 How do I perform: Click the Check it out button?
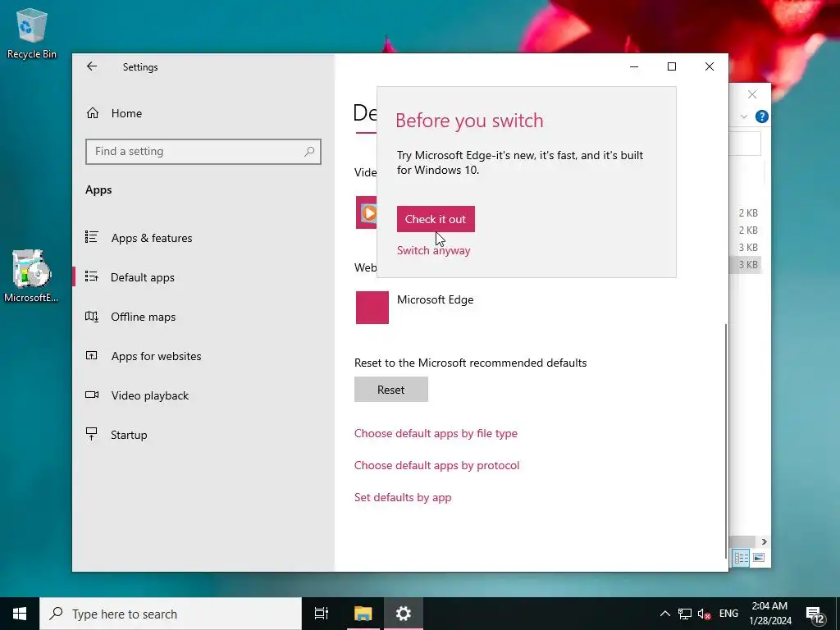(x=436, y=219)
